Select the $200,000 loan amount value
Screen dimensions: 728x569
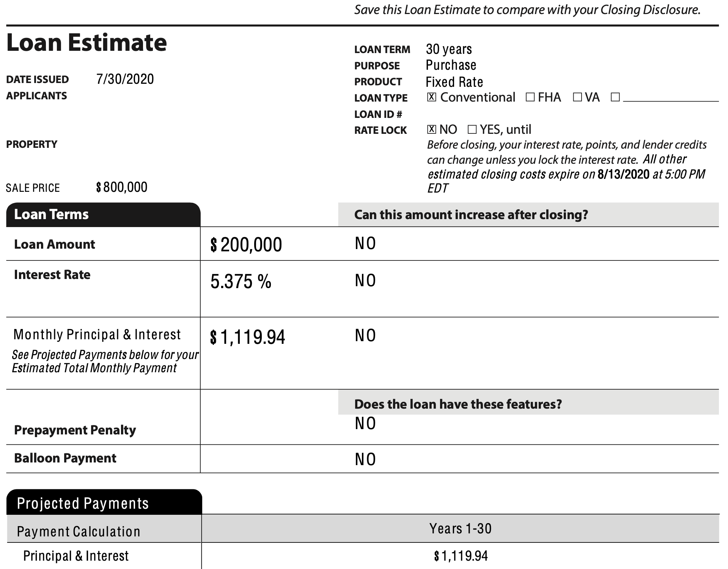pyautogui.click(x=246, y=245)
